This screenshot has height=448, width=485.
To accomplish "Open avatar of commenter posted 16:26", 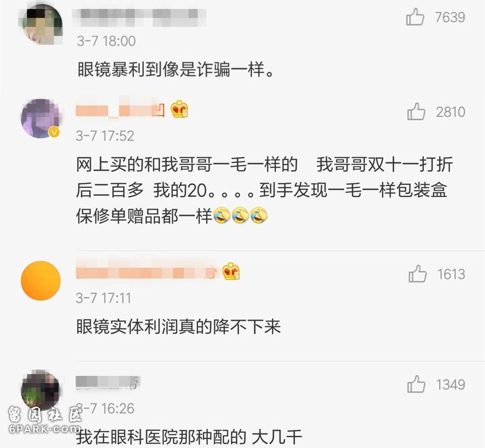I will [x=41, y=389].
